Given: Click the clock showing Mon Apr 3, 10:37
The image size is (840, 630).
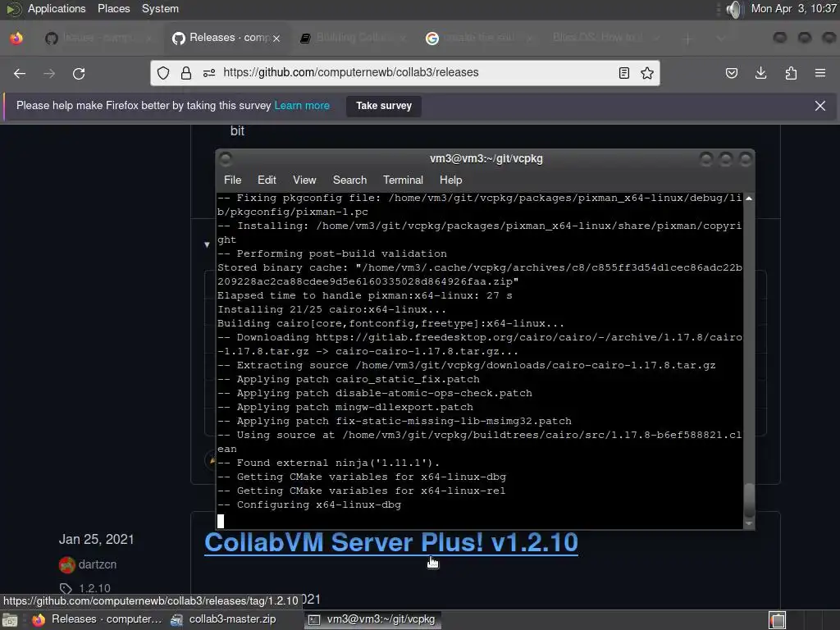Looking at the screenshot, I should pos(793,8).
